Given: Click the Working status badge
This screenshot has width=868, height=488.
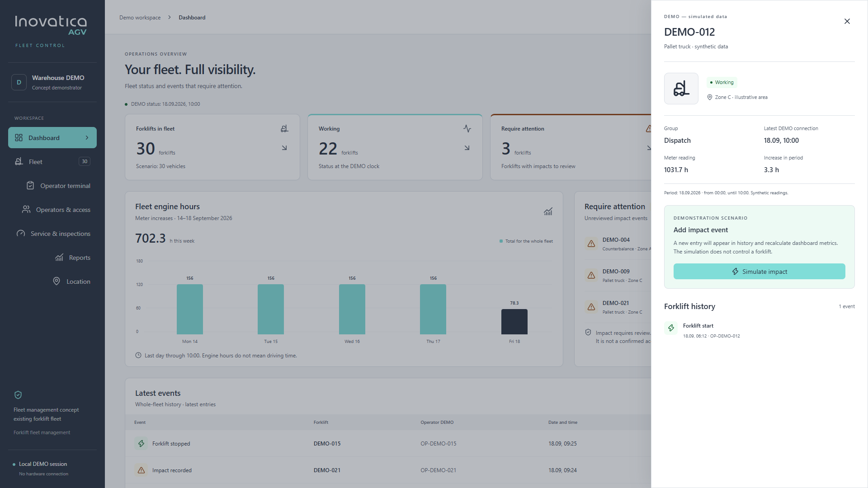Looking at the screenshot, I should (722, 82).
